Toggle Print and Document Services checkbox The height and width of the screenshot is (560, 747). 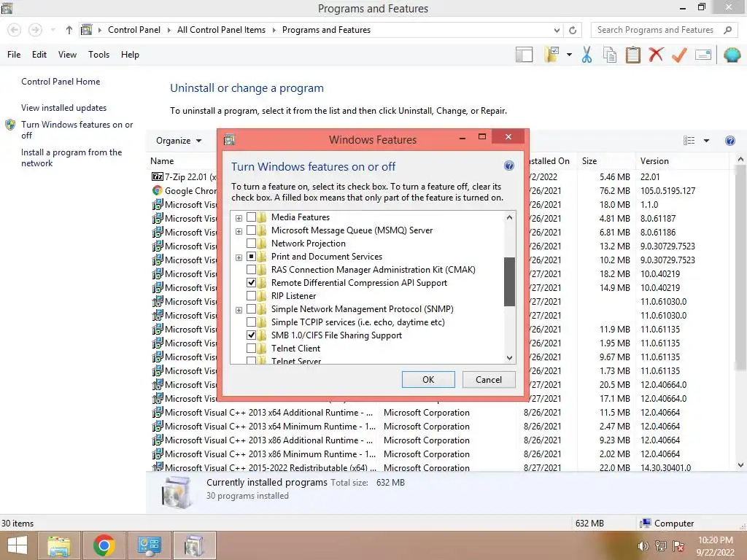pos(251,257)
